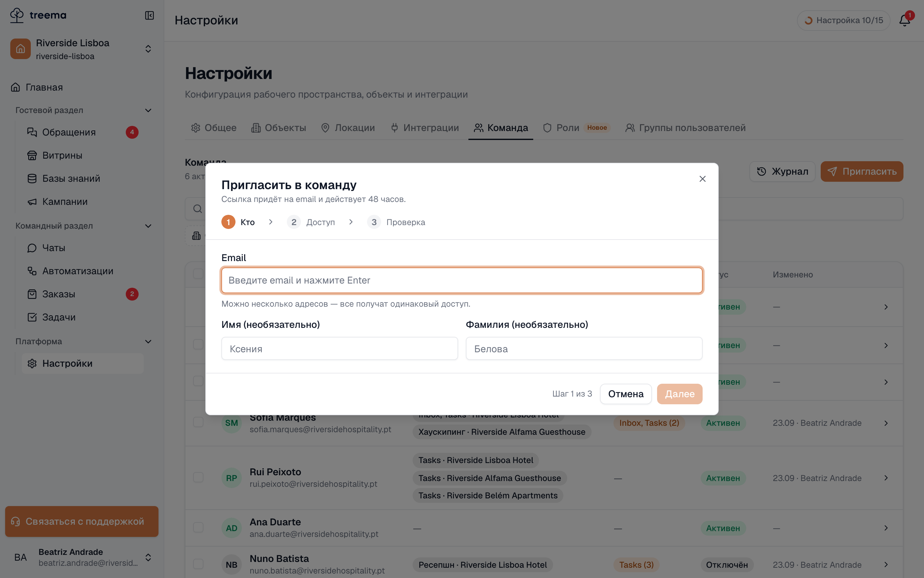
Task: Open Базы знаний section
Action: point(83,179)
